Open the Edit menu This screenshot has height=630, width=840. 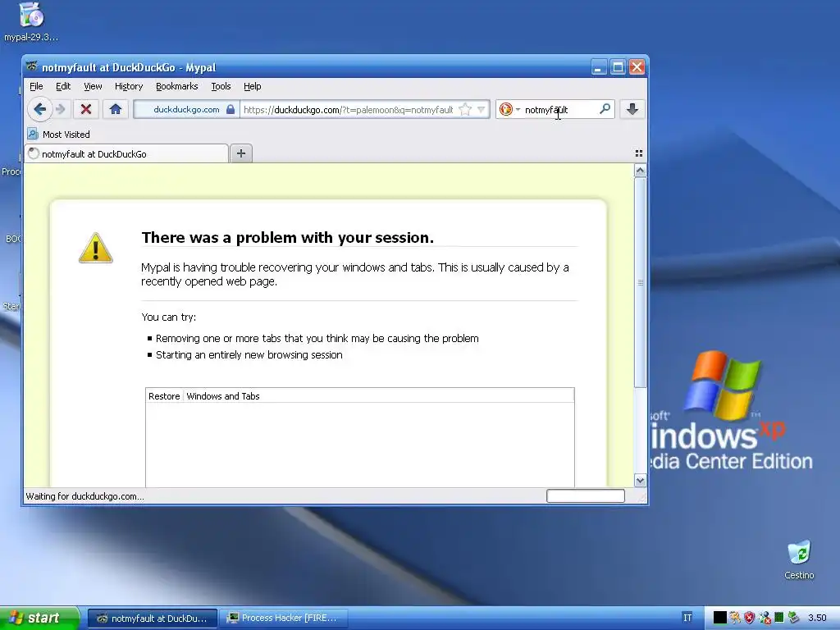tap(63, 86)
